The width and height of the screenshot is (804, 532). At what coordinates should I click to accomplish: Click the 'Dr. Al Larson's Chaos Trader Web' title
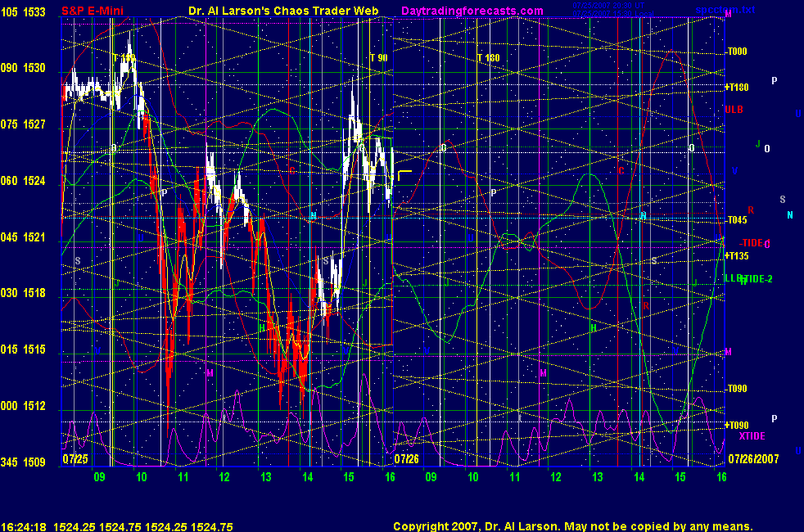pyautogui.click(x=283, y=11)
